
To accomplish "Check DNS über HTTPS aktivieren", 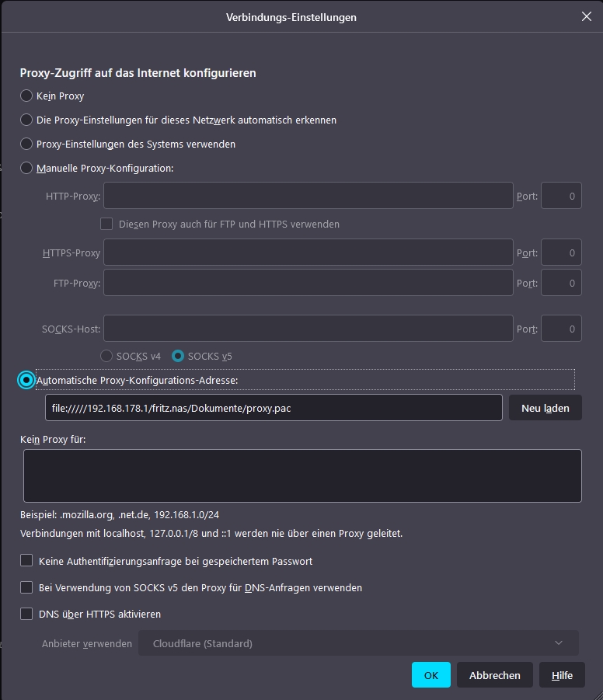I will (26, 614).
